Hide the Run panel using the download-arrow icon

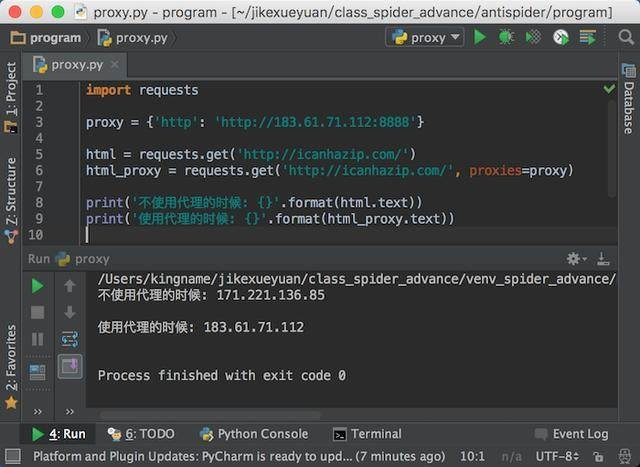pos(603,259)
